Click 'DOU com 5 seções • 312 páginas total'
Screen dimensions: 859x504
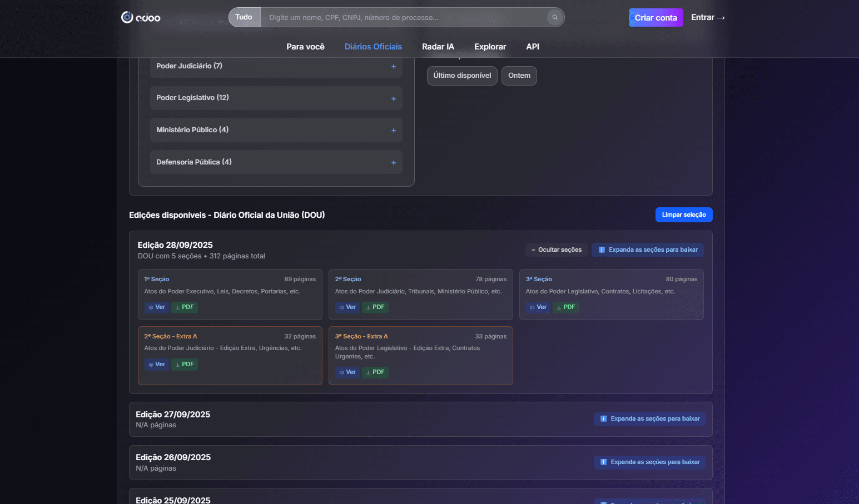pyautogui.click(x=201, y=256)
